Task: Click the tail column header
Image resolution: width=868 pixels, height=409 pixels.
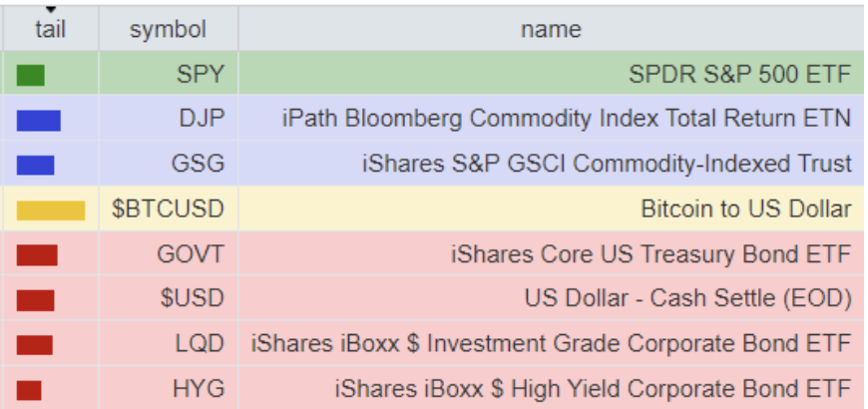Action: pyautogui.click(x=50, y=30)
